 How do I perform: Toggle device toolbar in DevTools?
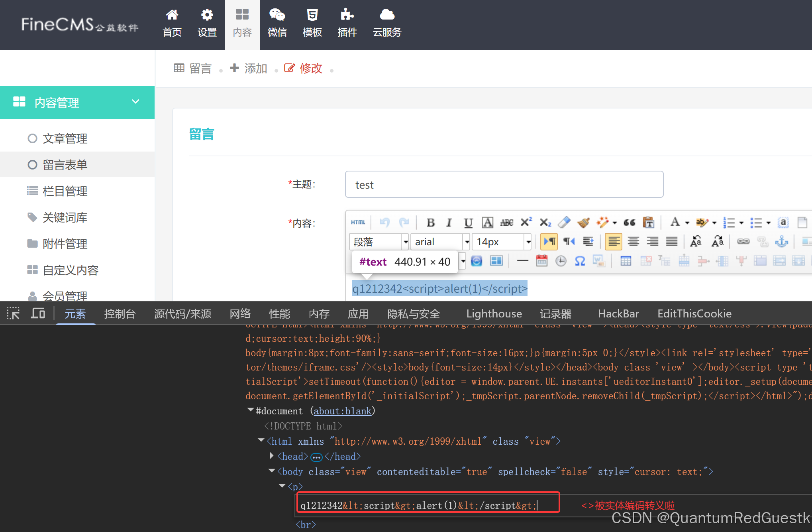[x=38, y=314]
